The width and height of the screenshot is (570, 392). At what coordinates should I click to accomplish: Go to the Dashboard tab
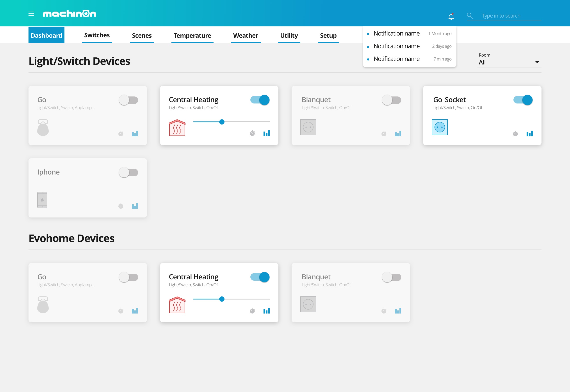46,35
